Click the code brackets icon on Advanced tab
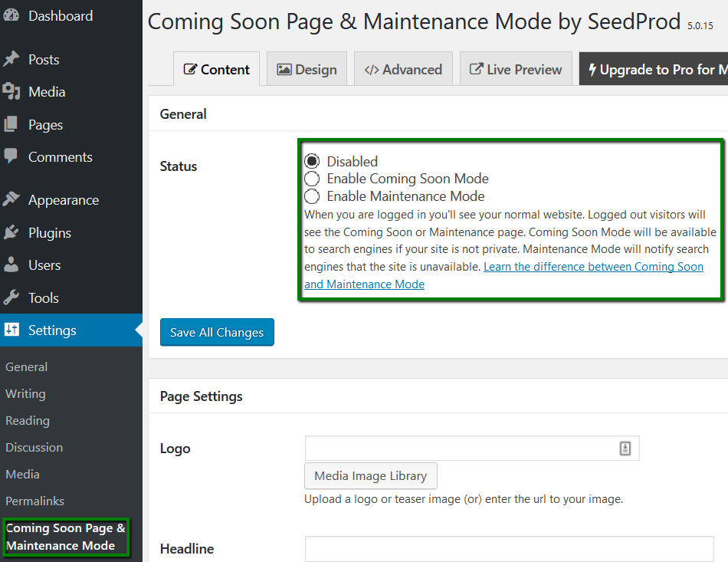728x562 pixels. [372, 70]
